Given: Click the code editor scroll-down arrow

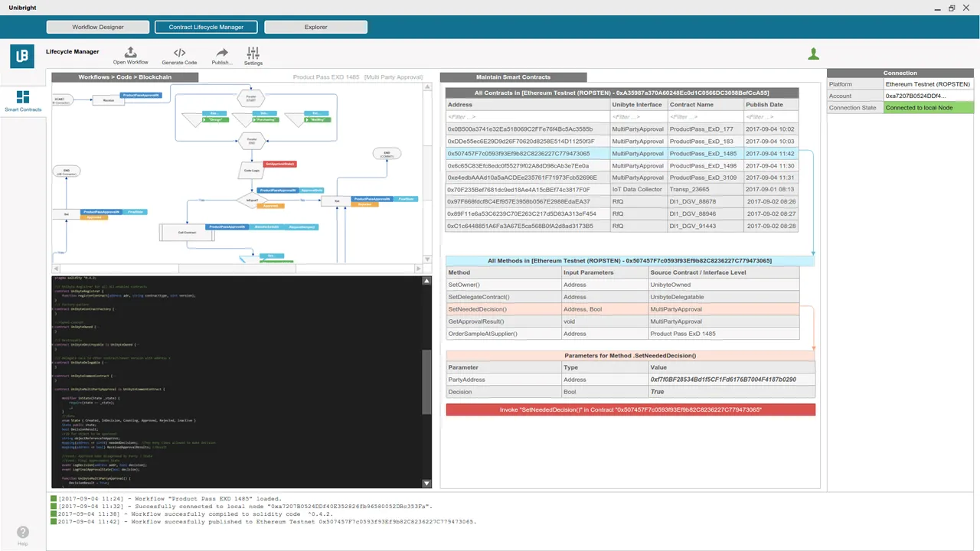Looking at the screenshot, I should pyautogui.click(x=426, y=483).
